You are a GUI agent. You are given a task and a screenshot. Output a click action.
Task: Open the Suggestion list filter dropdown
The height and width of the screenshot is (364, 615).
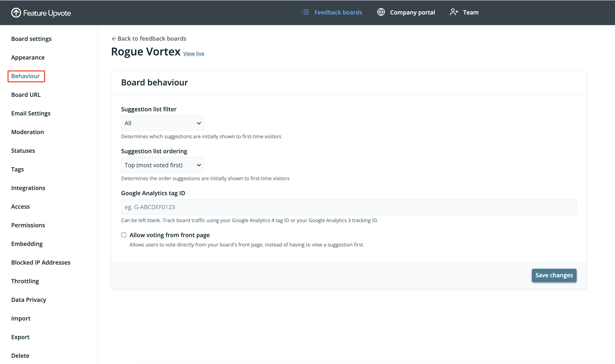pos(162,123)
